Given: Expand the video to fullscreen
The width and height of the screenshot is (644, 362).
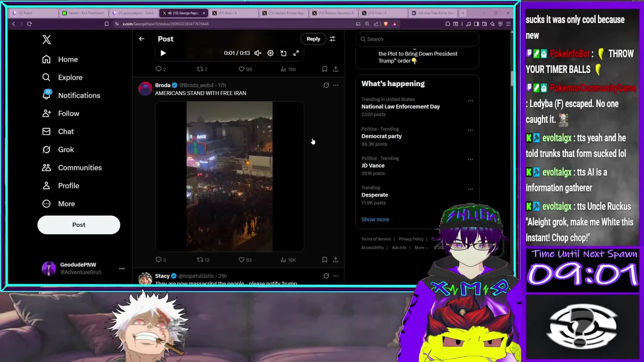Looking at the screenshot, I should 296,53.
